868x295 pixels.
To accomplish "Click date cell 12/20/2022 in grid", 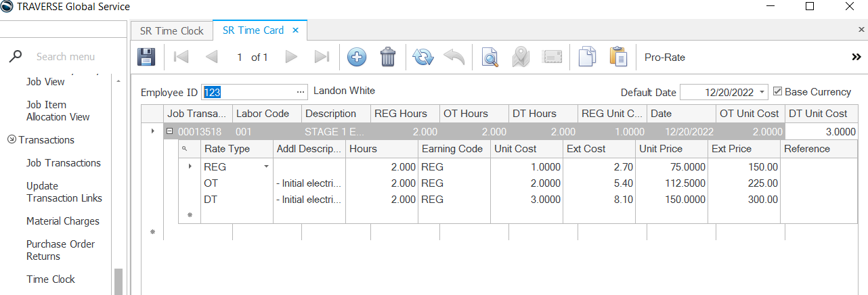I will [x=681, y=131].
